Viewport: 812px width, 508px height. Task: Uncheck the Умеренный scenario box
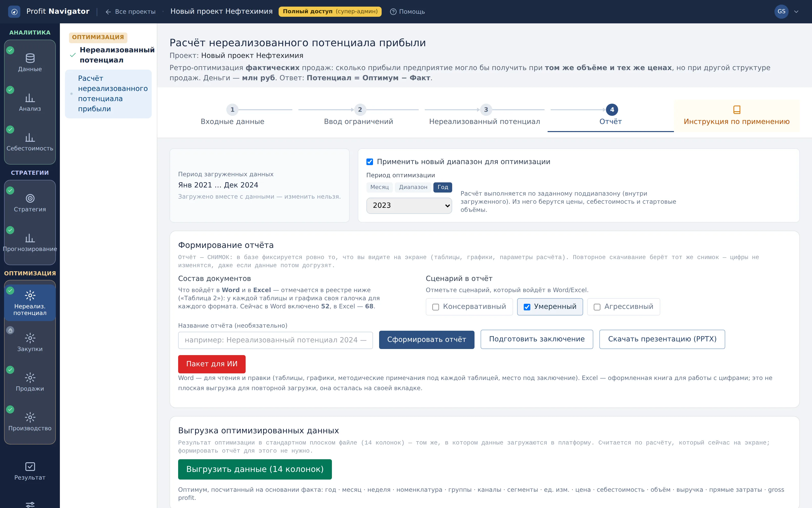click(x=527, y=307)
